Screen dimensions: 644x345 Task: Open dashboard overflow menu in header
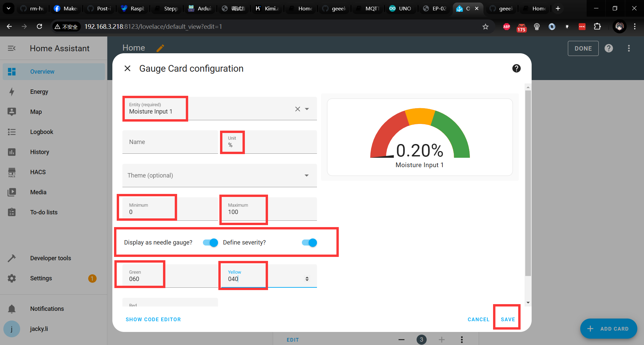pos(629,48)
